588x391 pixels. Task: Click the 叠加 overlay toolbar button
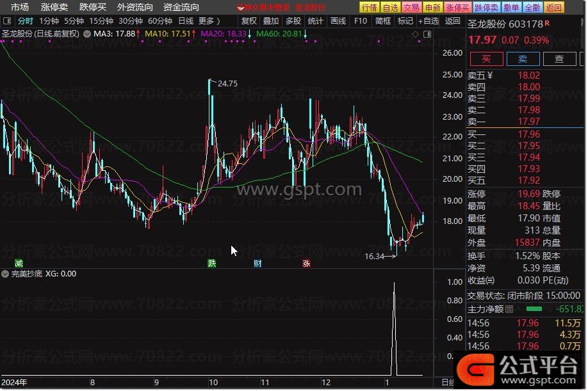[x=271, y=21]
